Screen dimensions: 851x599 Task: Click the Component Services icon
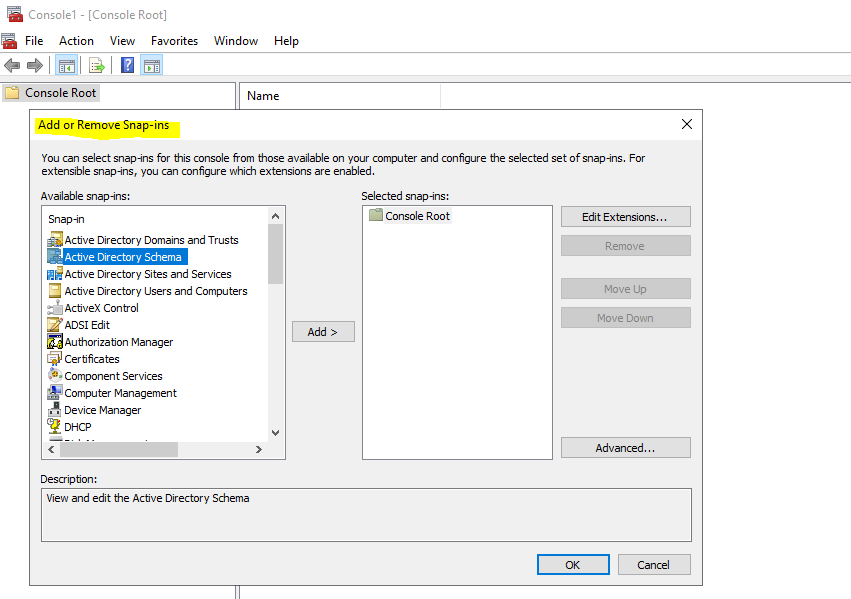click(x=55, y=375)
